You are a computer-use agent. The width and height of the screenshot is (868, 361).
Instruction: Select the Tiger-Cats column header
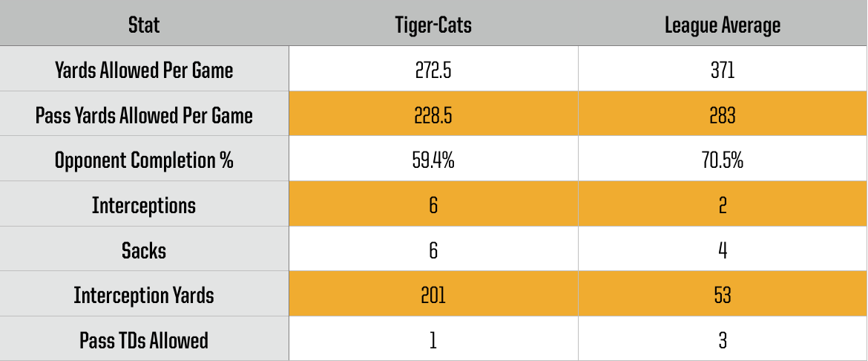[x=433, y=25]
